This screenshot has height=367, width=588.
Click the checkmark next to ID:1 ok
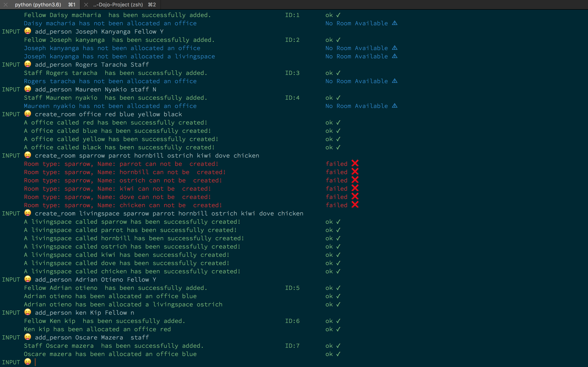(x=338, y=15)
